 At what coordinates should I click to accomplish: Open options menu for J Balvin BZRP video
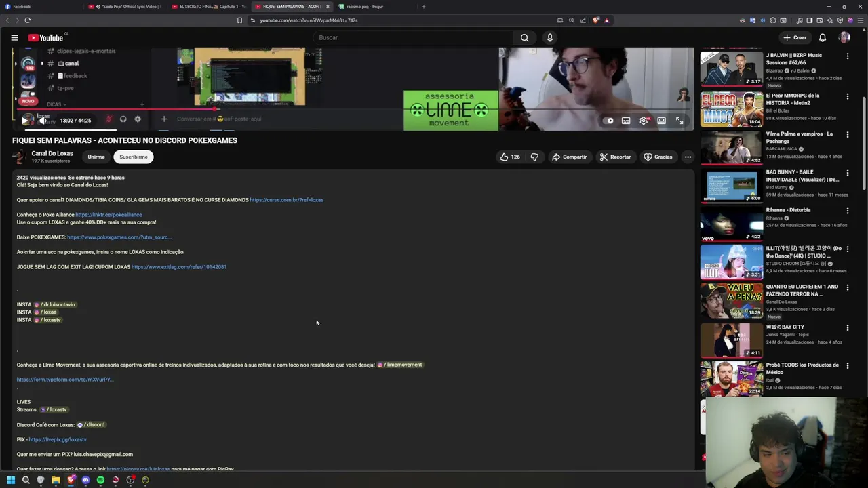coord(847,56)
